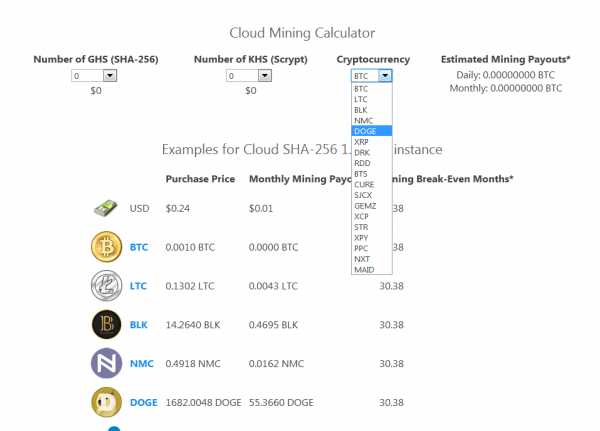600x431 pixels.
Task: Click the 0.4695 BLK monthly payout
Action: pos(273,325)
